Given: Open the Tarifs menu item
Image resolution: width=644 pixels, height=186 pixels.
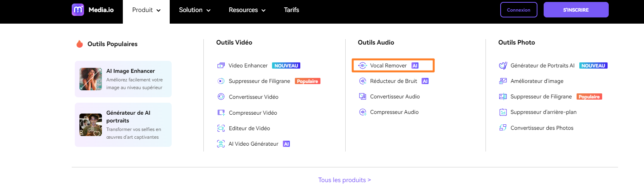Looking at the screenshot, I should 291,10.
